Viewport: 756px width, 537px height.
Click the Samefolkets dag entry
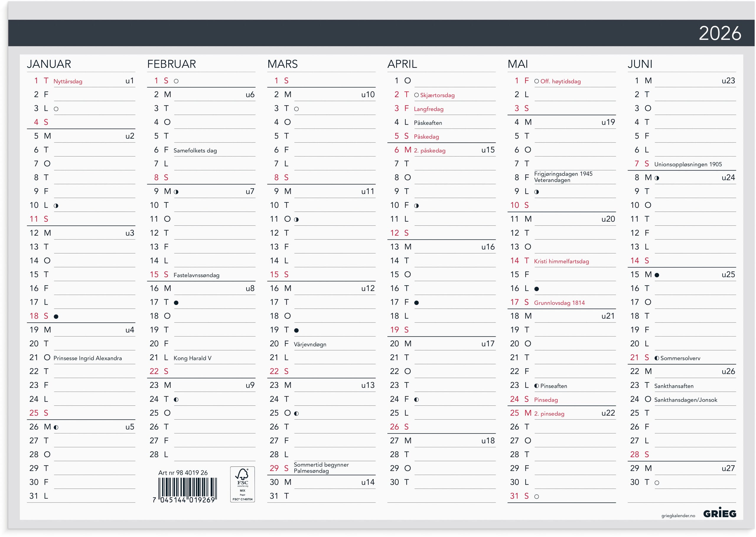195,150
